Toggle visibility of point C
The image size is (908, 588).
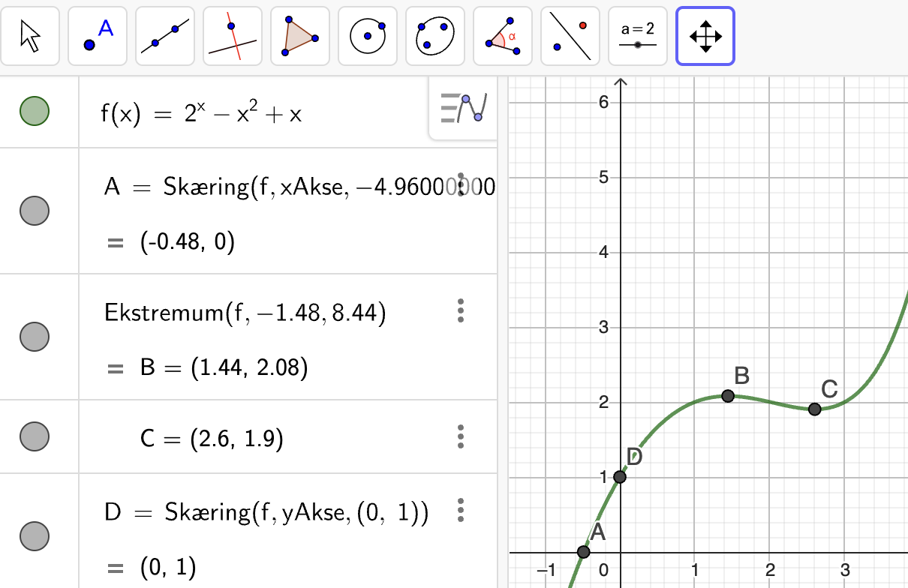tap(35, 436)
